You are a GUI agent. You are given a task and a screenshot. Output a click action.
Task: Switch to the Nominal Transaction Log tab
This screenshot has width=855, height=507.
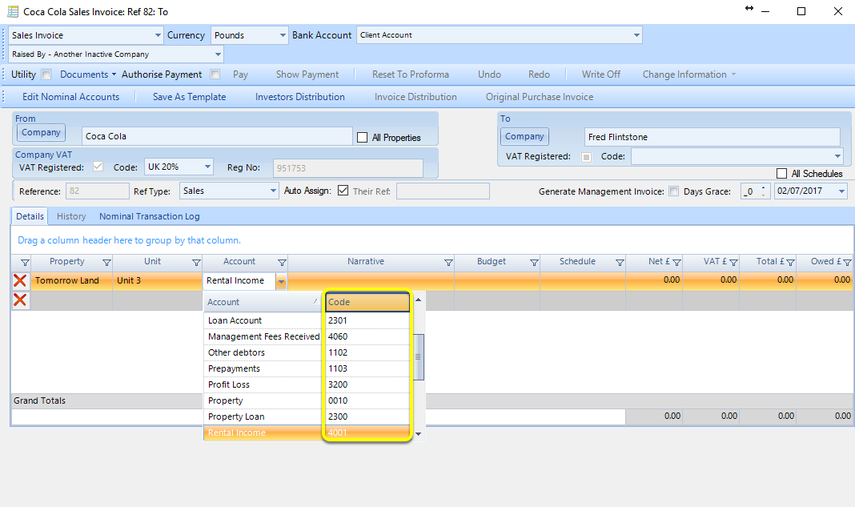(149, 216)
